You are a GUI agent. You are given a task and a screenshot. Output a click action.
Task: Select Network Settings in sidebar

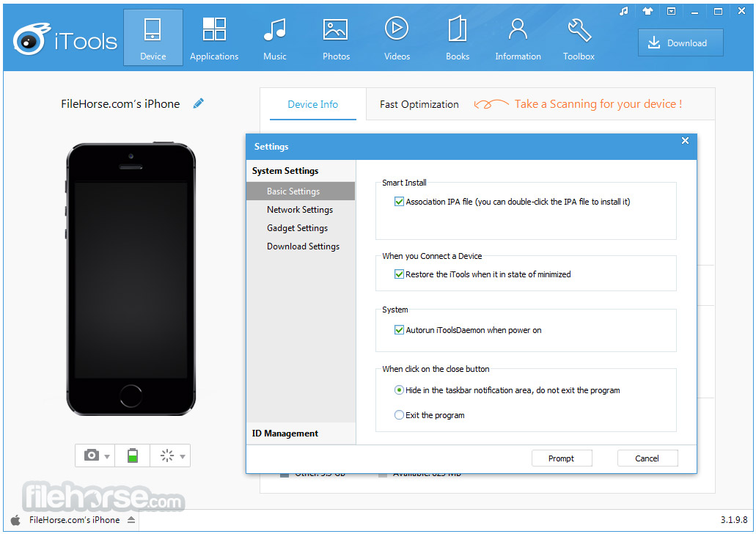pyautogui.click(x=301, y=209)
